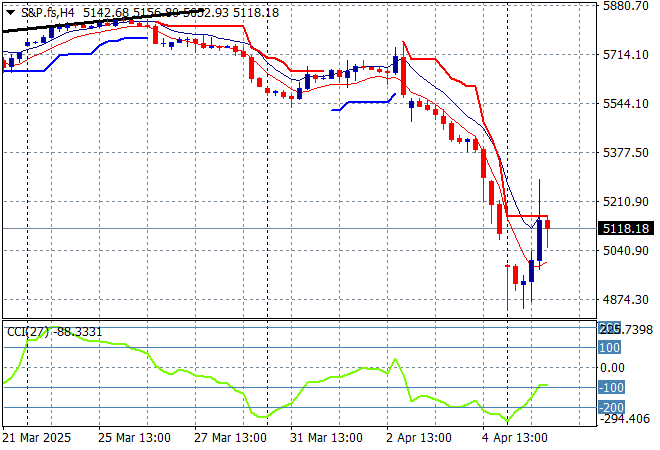Click the 31 Mar 13:00 time label

click(326, 438)
